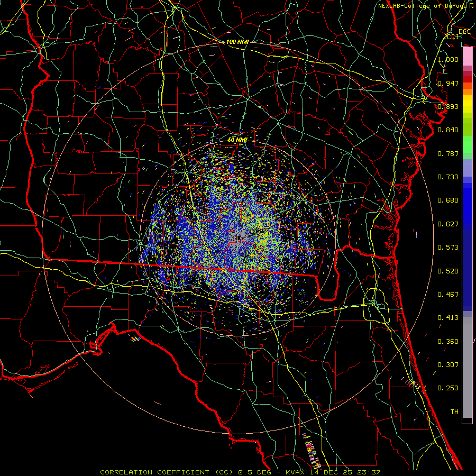The height and width of the screenshot is (476, 476).
Task: Click the 23:37 timestamp in footer
Action: coord(370,472)
